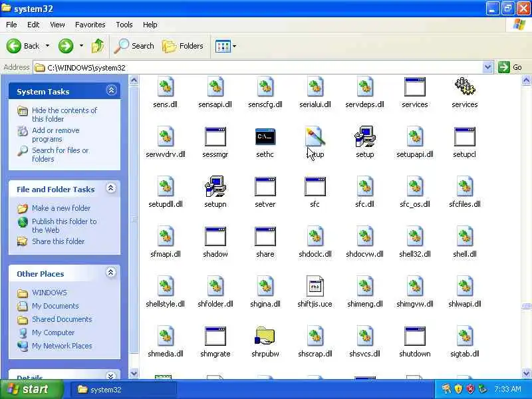Select the sethc command prompt icon

coord(265,136)
